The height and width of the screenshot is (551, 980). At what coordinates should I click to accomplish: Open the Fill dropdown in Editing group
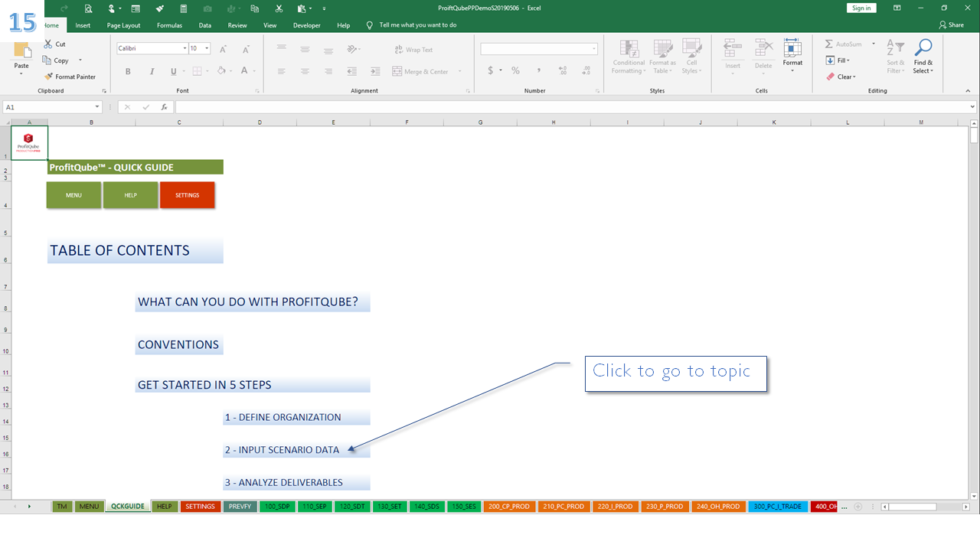coord(838,60)
